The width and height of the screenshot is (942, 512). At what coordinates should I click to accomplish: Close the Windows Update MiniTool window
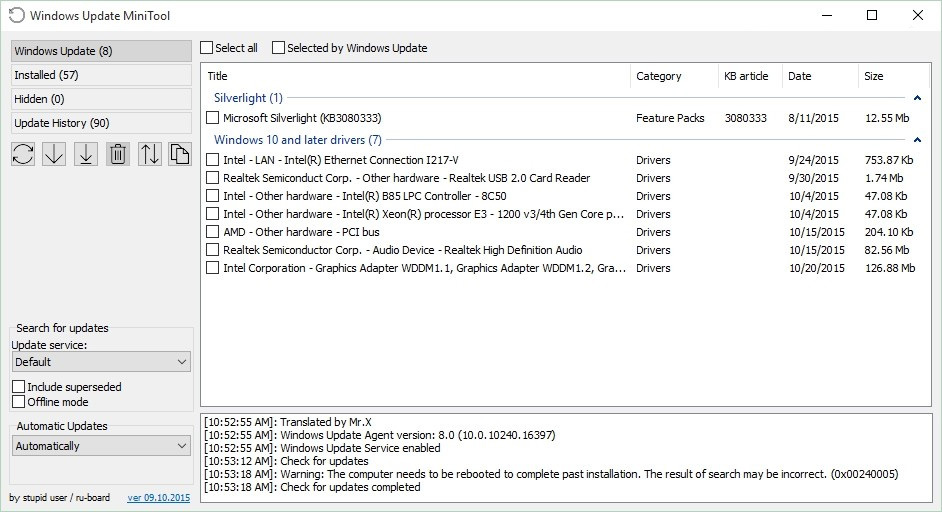point(917,16)
